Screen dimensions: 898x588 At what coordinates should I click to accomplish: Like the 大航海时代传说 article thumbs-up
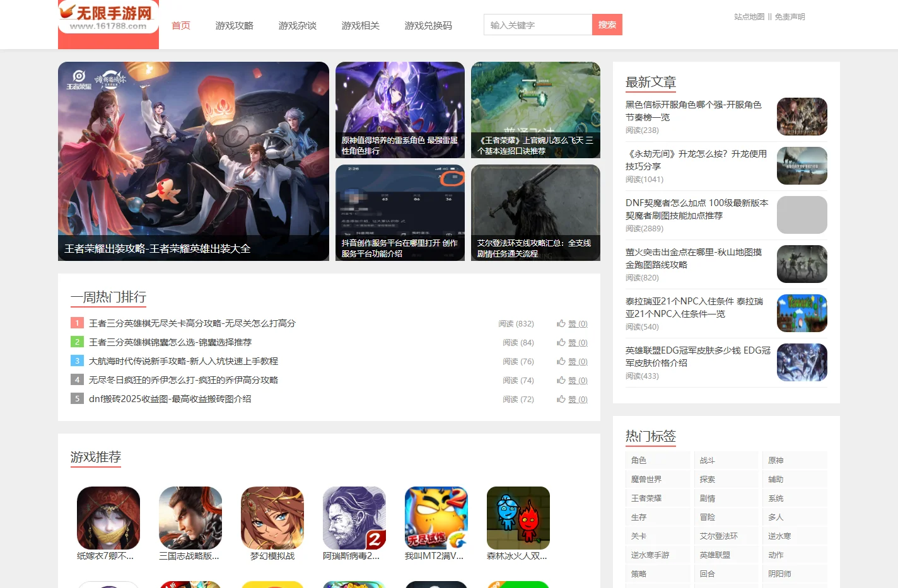click(x=572, y=362)
